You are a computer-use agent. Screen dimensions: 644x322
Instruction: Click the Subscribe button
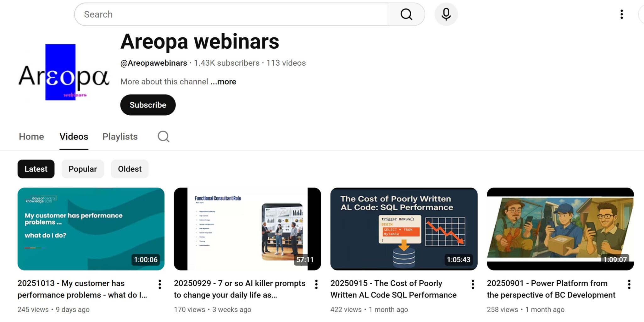[148, 105]
